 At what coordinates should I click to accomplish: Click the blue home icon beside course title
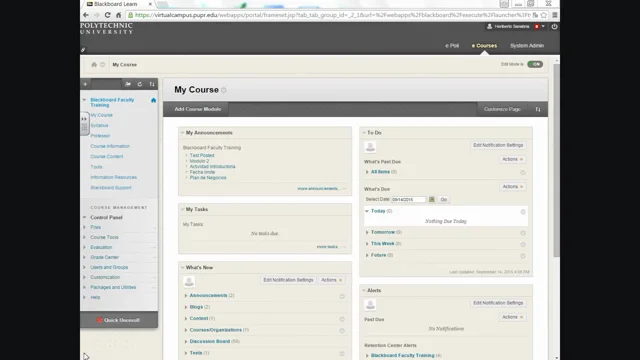[x=153, y=100]
